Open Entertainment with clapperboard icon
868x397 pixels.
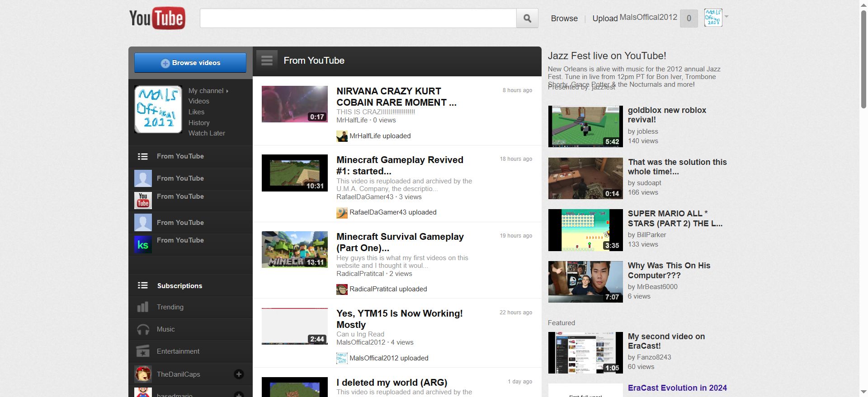click(190, 351)
